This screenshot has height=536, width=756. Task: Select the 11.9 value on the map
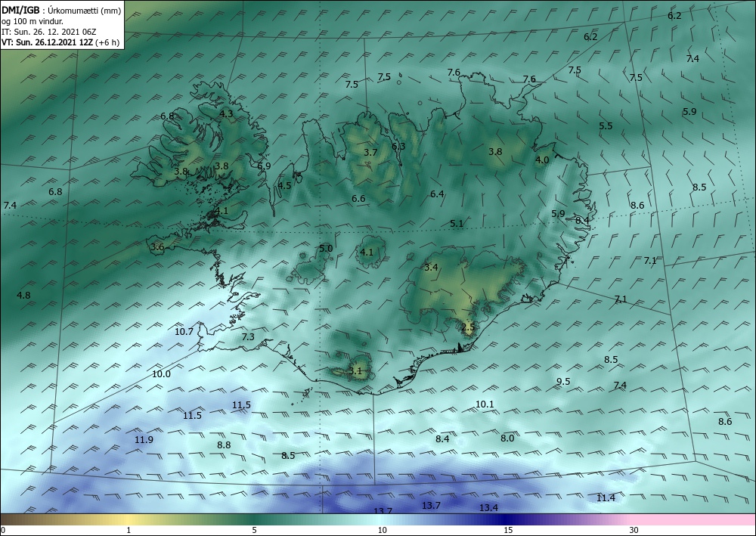click(x=144, y=439)
